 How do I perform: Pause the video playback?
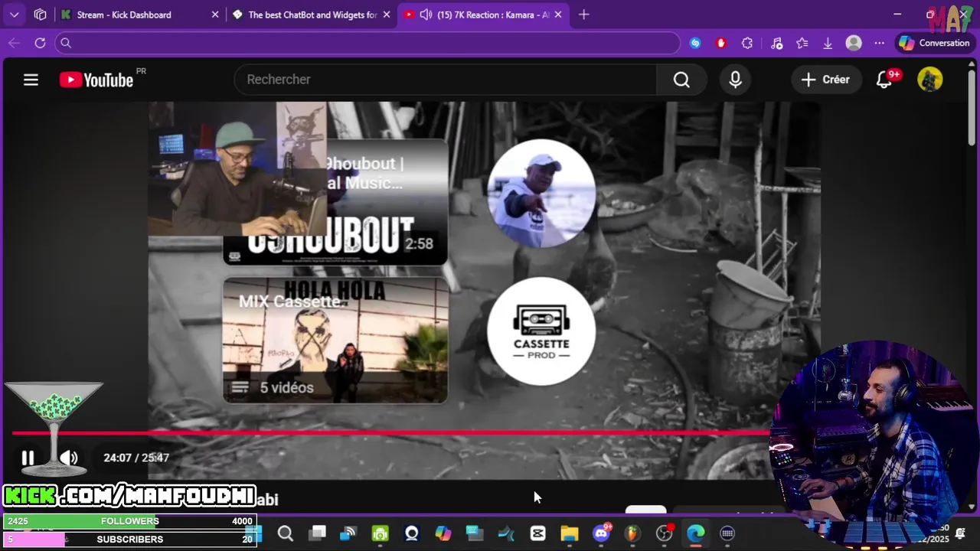28,458
